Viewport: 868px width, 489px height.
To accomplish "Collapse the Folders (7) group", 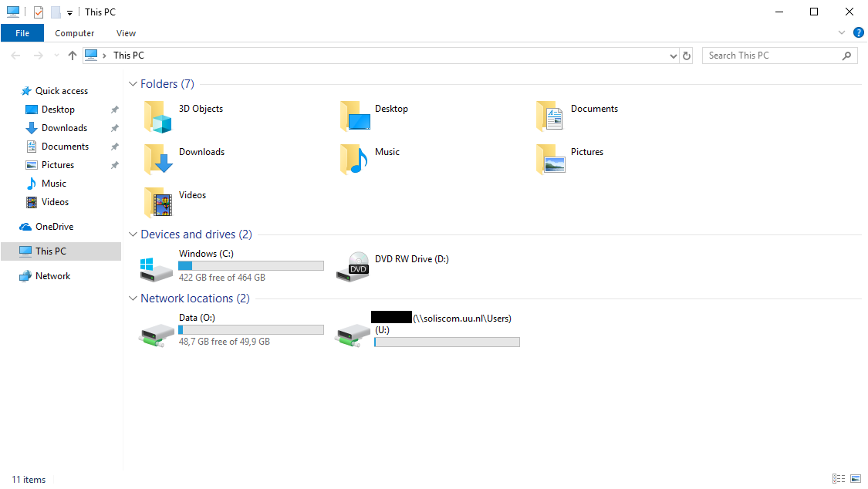I will tap(133, 84).
